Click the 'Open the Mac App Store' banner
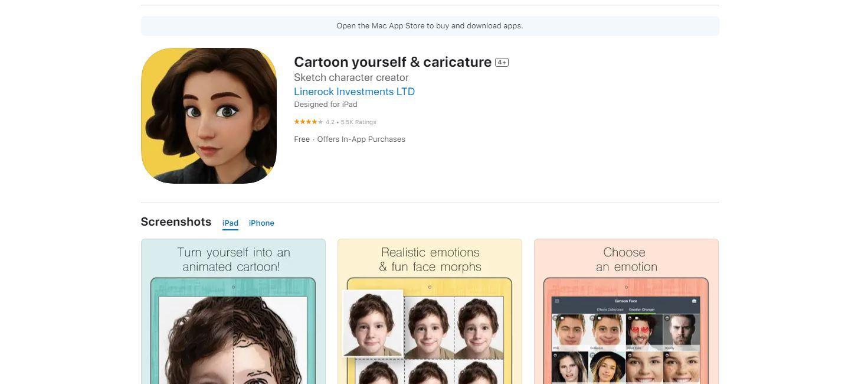Screen dimensions: 868x384 (x=430, y=26)
